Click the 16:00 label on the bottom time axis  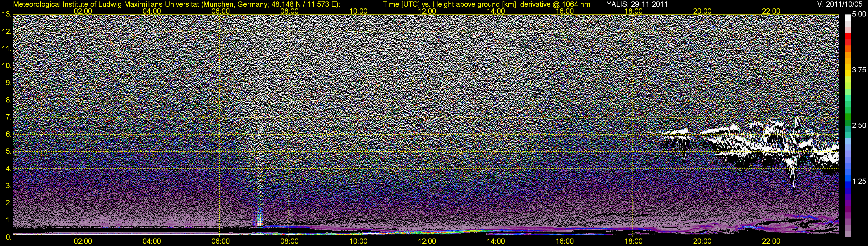coord(565,242)
